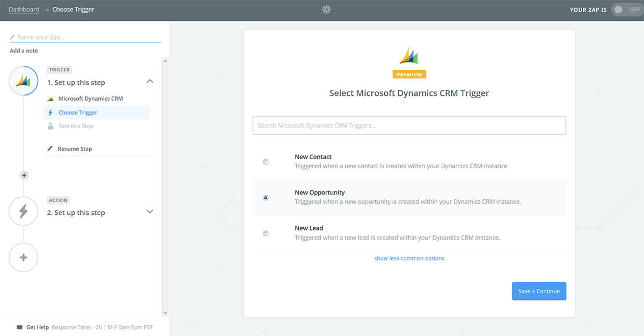
Task: Click the new lead description text
Action: (397, 237)
